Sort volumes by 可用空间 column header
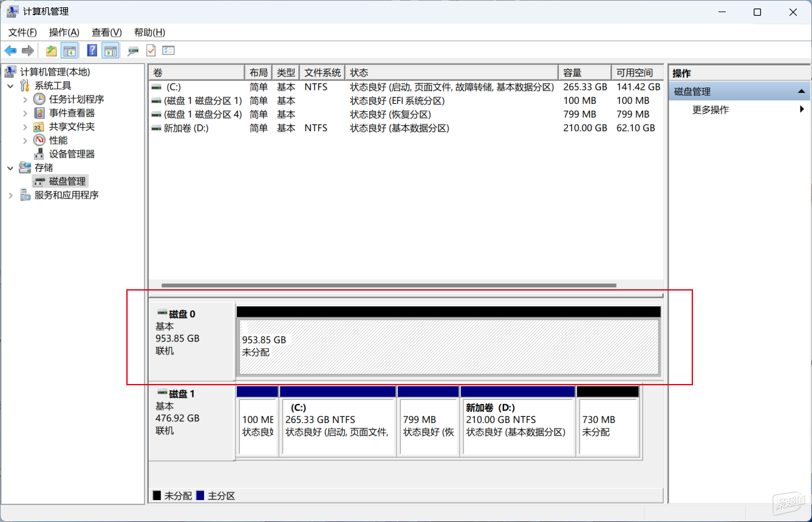The height and width of the screenshot is (522, 812). coord(635,72)
